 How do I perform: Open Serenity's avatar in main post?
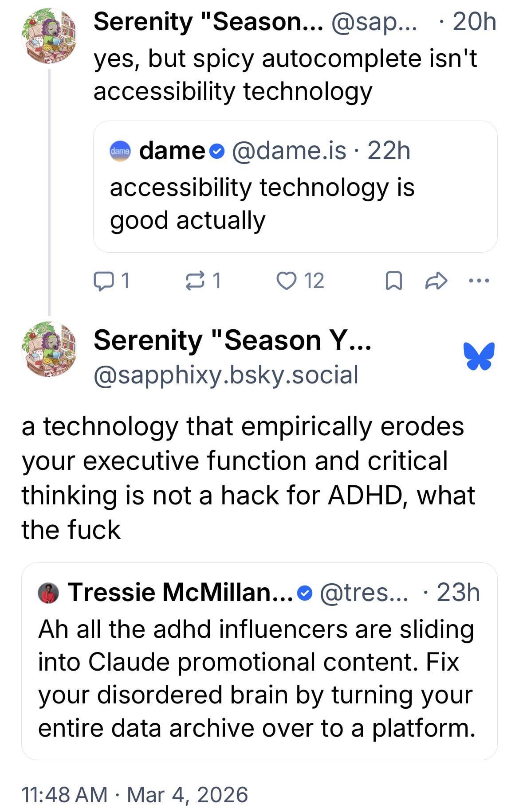49,350
